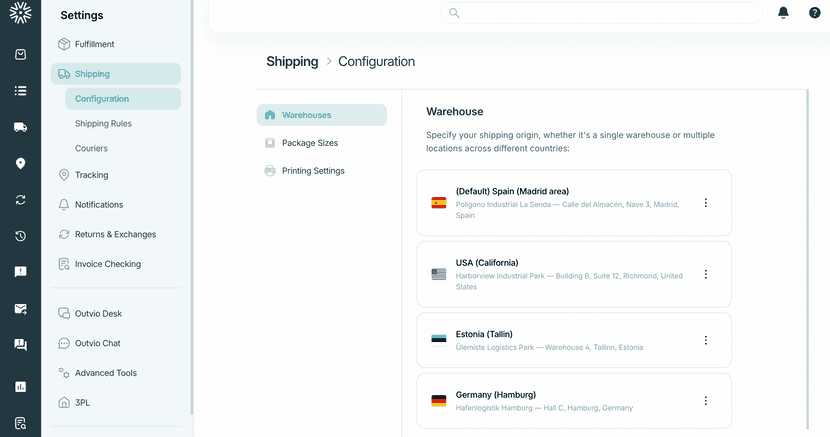Click the truck icon in left rail

point(20,127)
